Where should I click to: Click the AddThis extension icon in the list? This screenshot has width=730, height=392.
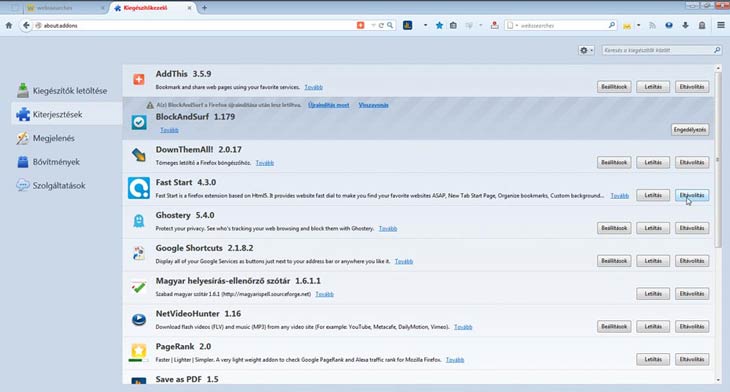point(139,80)
